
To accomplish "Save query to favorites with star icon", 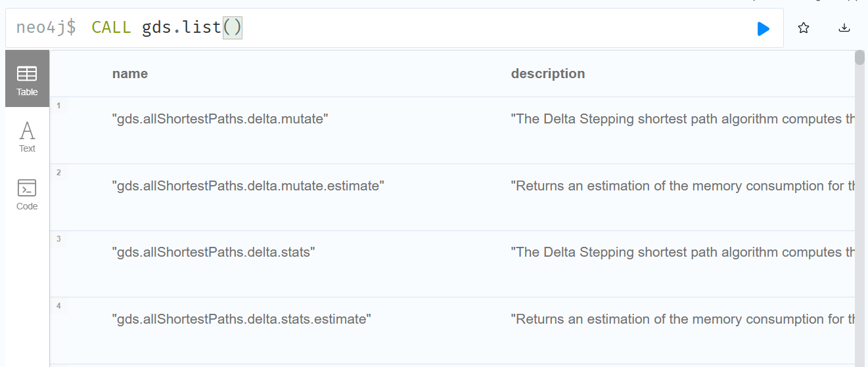I will (803, 28).
